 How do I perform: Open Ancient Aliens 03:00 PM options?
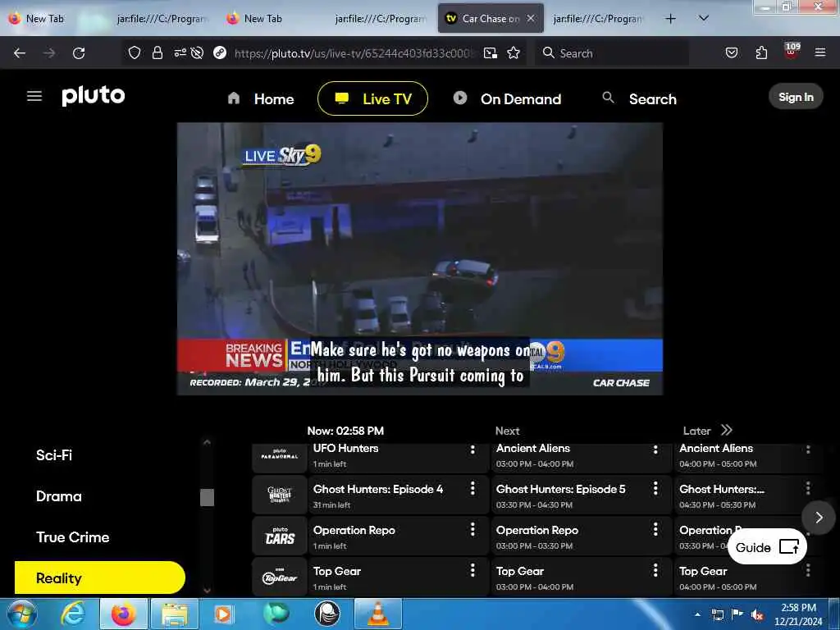pos(655,449)
